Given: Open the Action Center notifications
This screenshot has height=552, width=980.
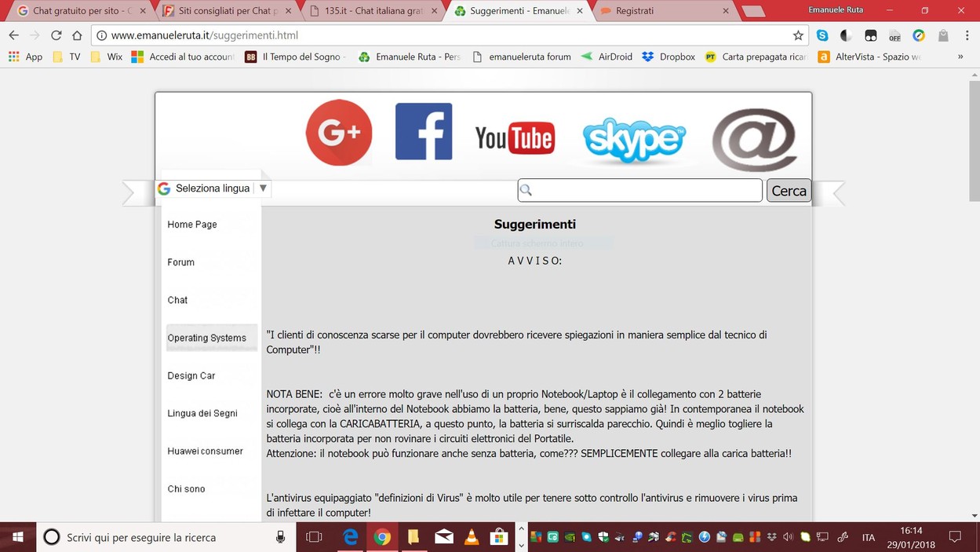Looking at the screenshot, I should coord(955,537).
